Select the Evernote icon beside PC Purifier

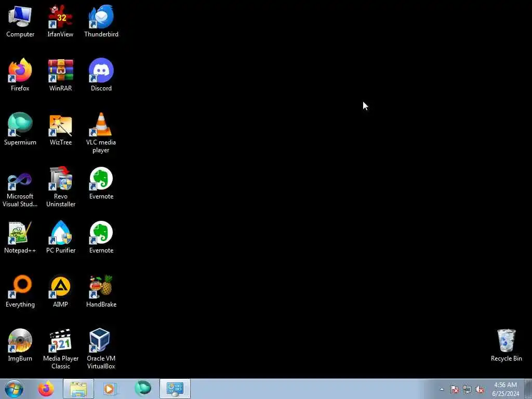tap(101, 237)
